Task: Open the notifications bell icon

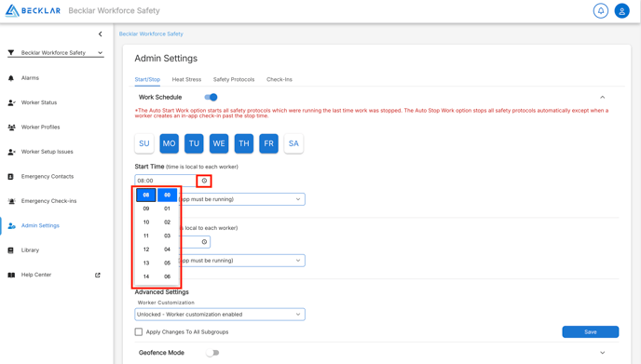Action: coord(601,10)
